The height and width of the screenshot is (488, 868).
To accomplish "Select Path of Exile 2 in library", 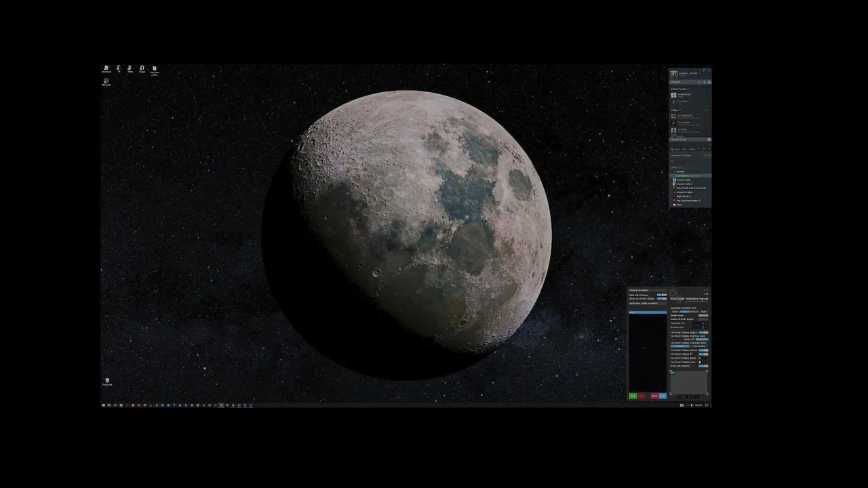I will click(x=684, y=197).
